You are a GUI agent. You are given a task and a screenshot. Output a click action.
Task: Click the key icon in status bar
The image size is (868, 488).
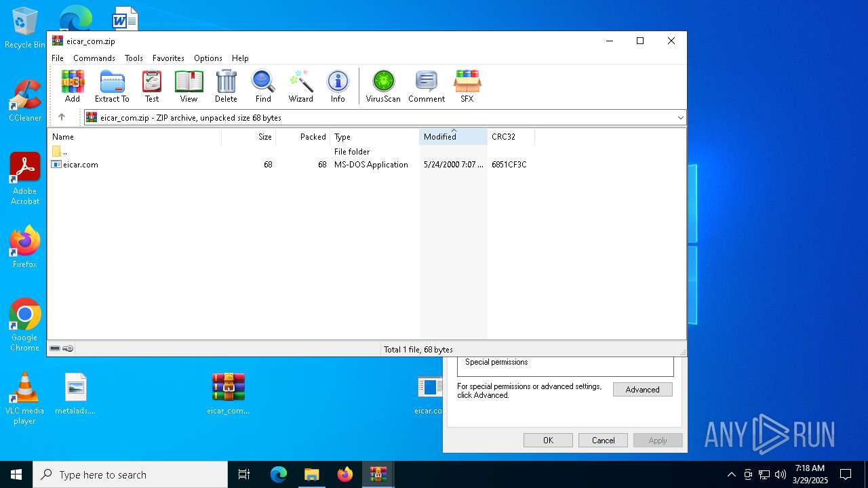[x=68, y=348]
